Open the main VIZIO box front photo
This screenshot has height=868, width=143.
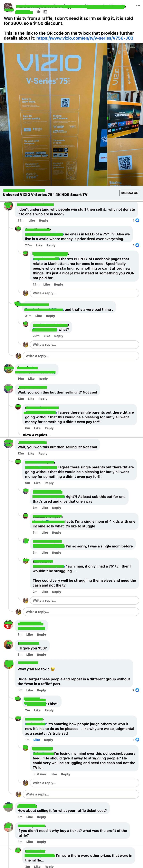53,115
